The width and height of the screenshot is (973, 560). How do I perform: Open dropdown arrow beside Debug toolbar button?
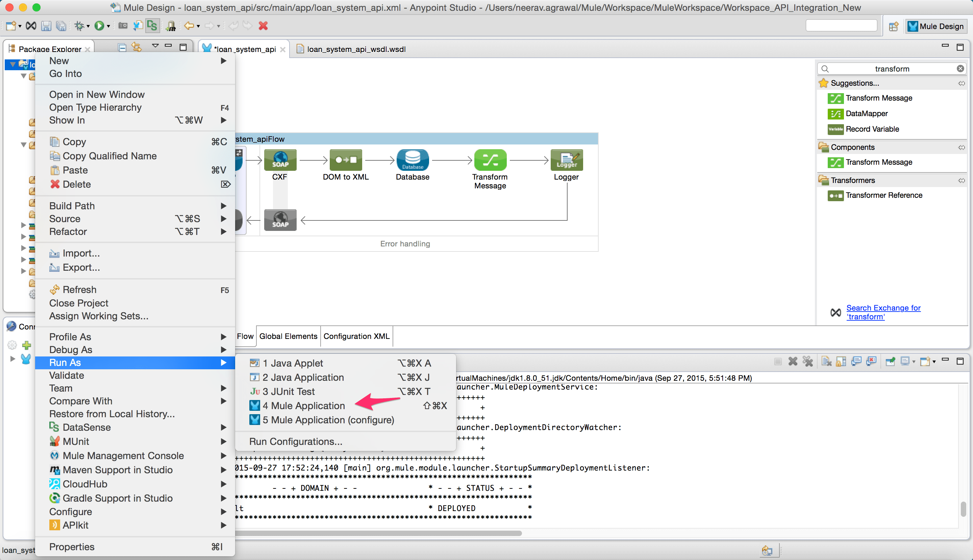coord(88,26)
